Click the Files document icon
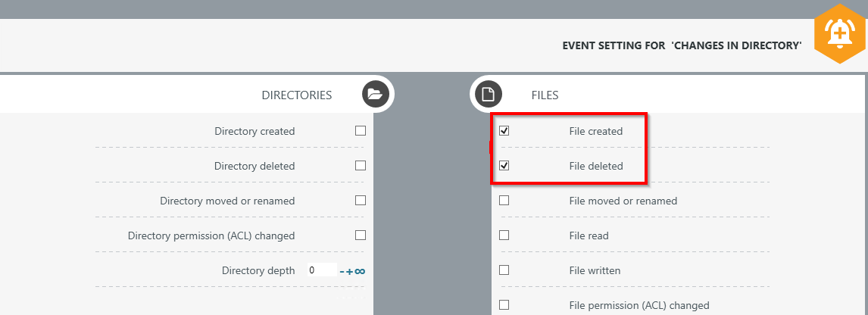This screenshot has width=868, height=315. [489, 95]
